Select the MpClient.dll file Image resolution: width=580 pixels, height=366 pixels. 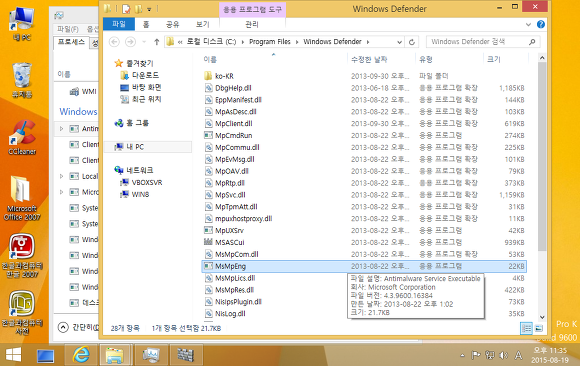pos(234,124)
